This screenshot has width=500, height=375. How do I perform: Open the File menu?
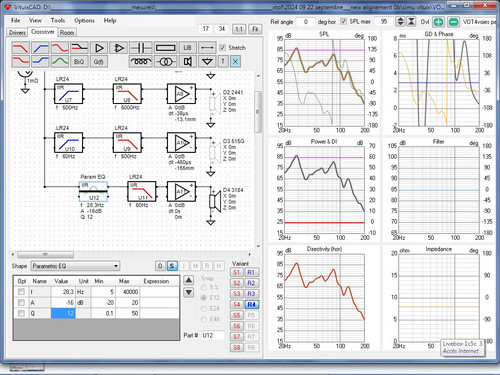(15, 20)
